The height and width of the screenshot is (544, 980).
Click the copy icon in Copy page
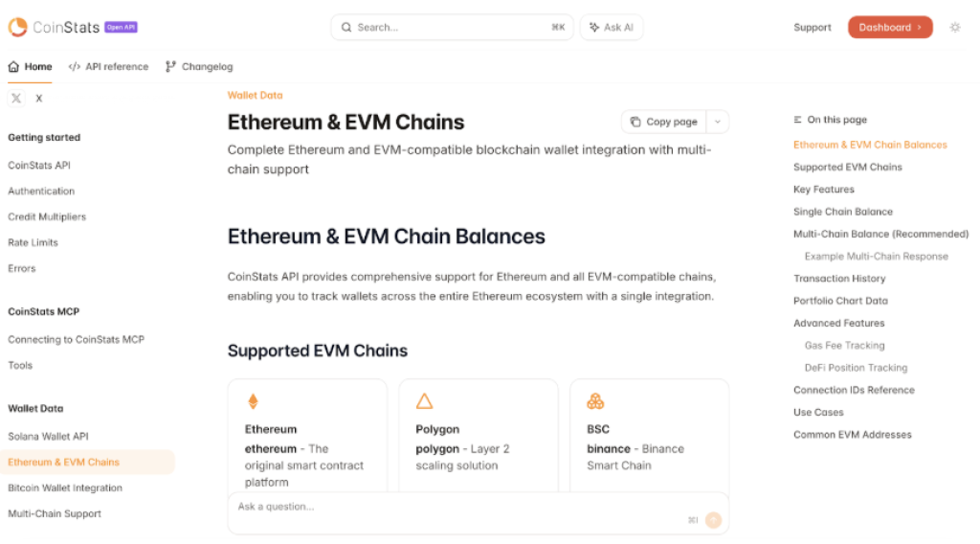click(x=635, y=122)
